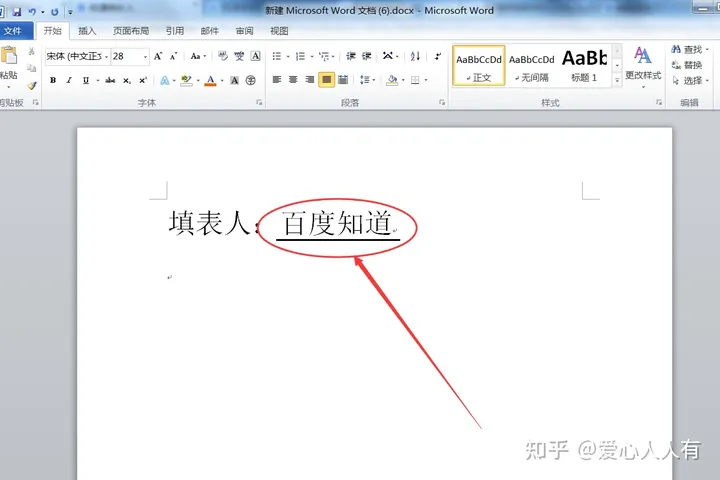The width and height of the screenshot is (720, 480).
Task: Toggle the highlighted Justify alignment button
Action: point(326,80)
